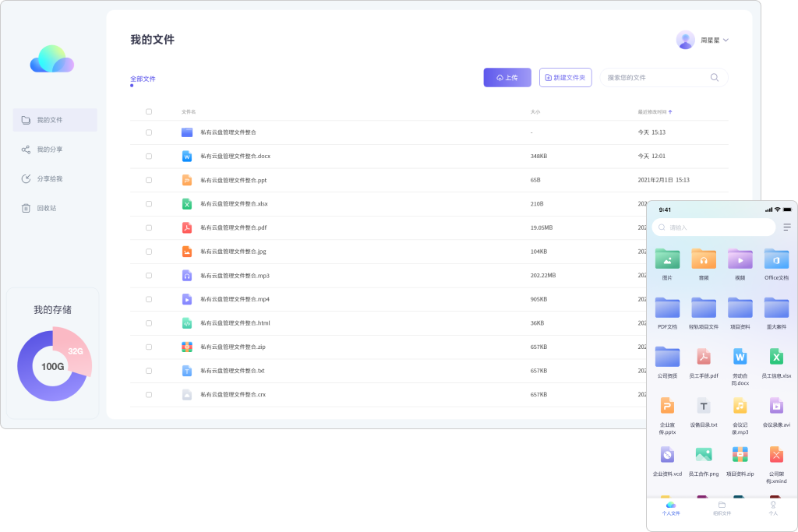The image size is (798, 532).
Task: Click the 新建文件夹 button
Action: 565,78
